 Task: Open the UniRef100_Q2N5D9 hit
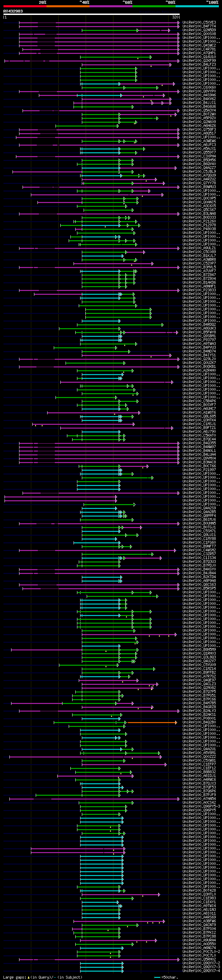199,30
